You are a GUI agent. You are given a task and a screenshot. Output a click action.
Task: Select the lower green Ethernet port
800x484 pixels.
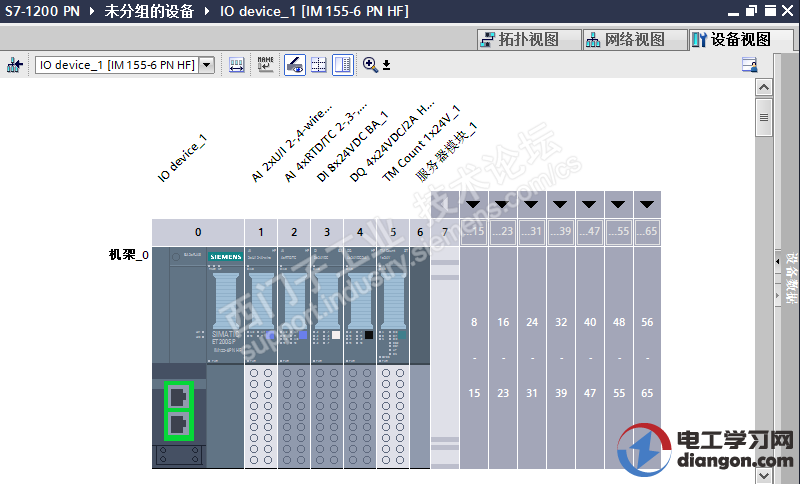pyautogui.click(x=179, y=425)
